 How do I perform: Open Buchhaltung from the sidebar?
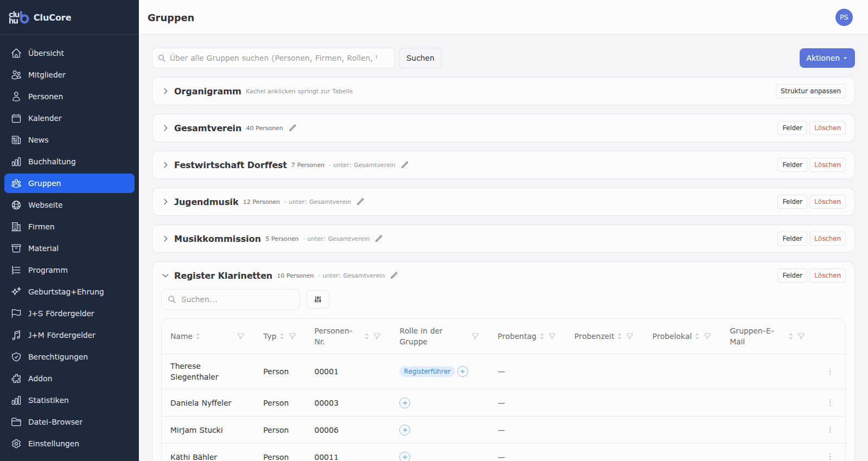(69, 162)
